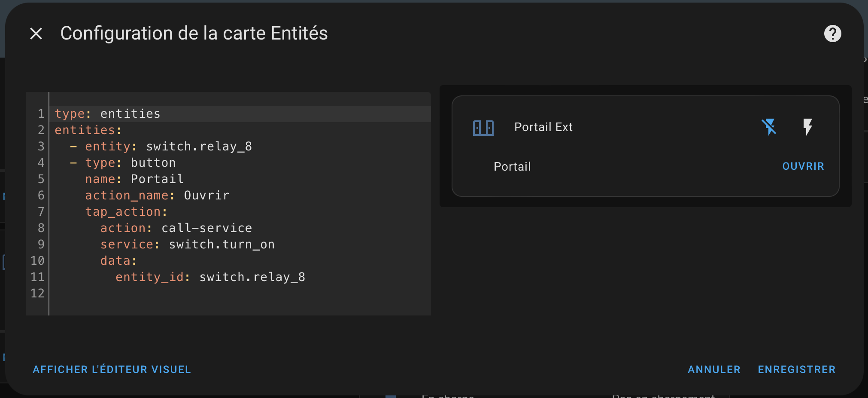Click the flash-off icon for Portail Ext
Image resolution: width=868 pixels, height=398 pixels.
click(769, 127)
